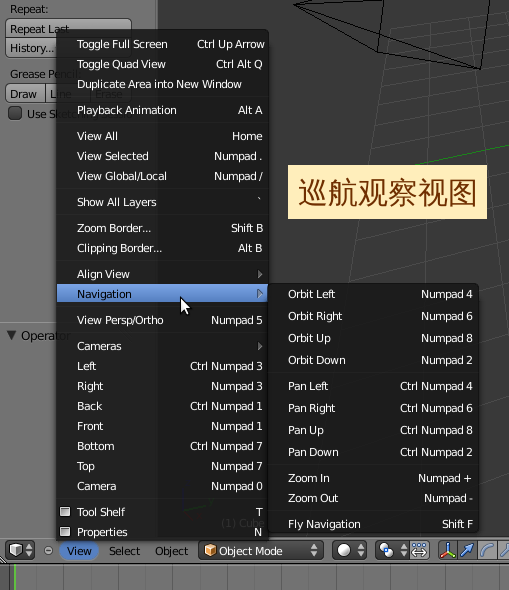
Task: Click the History... button
Action: pos(31,48)
